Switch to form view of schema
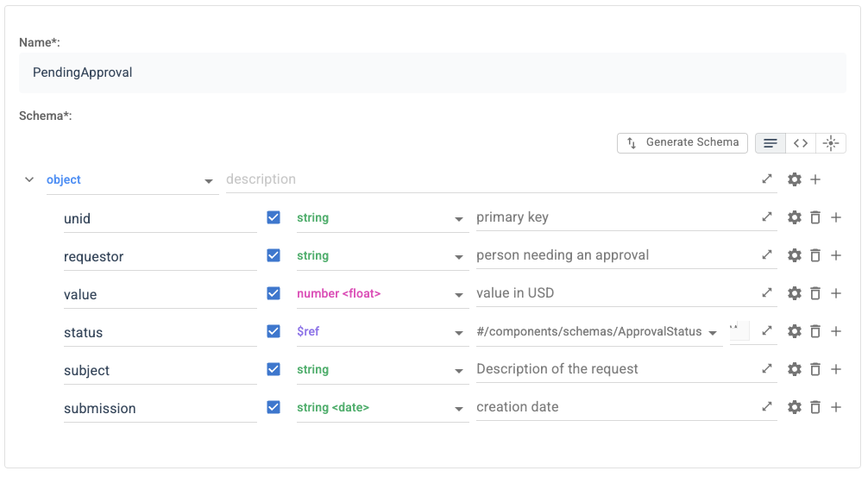868x477 pixels. click(x=771, y=143)
